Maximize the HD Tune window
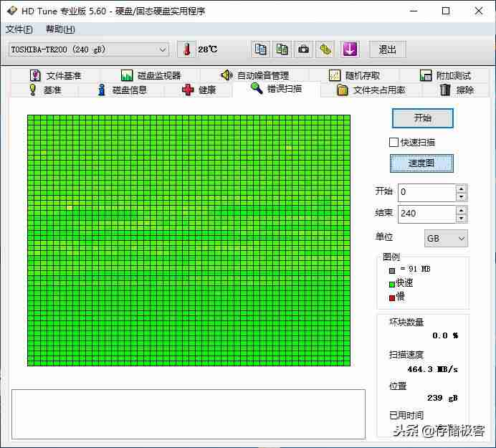 click(x=446, y=11)
